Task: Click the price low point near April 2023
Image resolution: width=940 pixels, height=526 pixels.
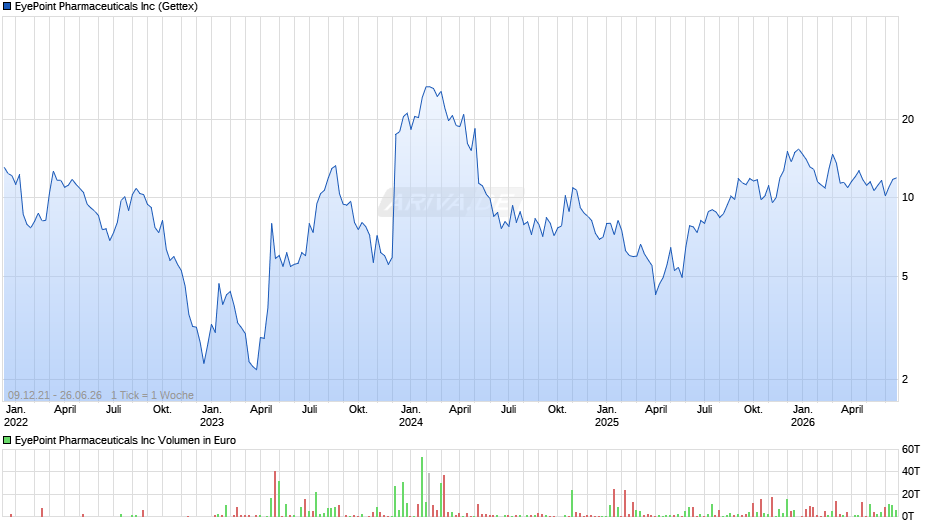Action: click(x=256, y=369)
